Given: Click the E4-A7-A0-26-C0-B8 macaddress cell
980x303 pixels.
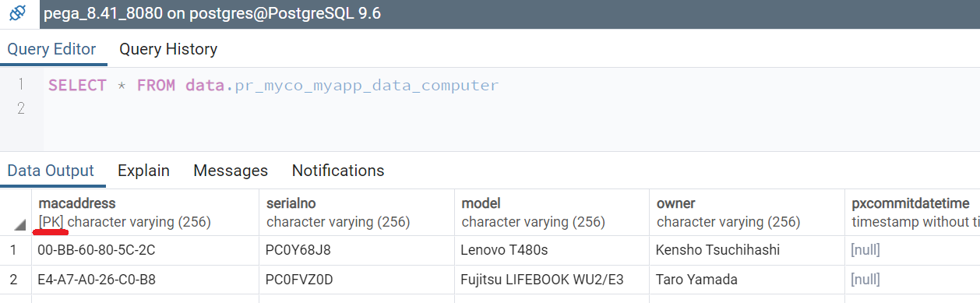Looking at the screenshot, I should [145, 280].
